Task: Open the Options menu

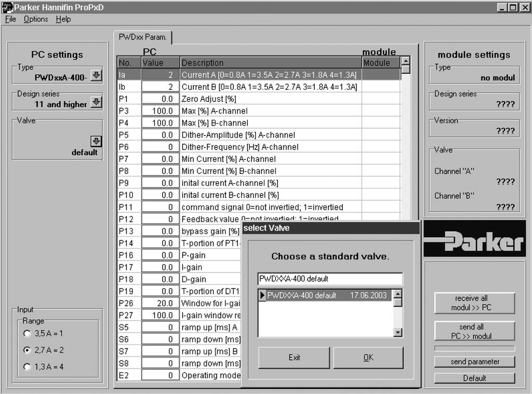Action: click(x=36, y=19)
